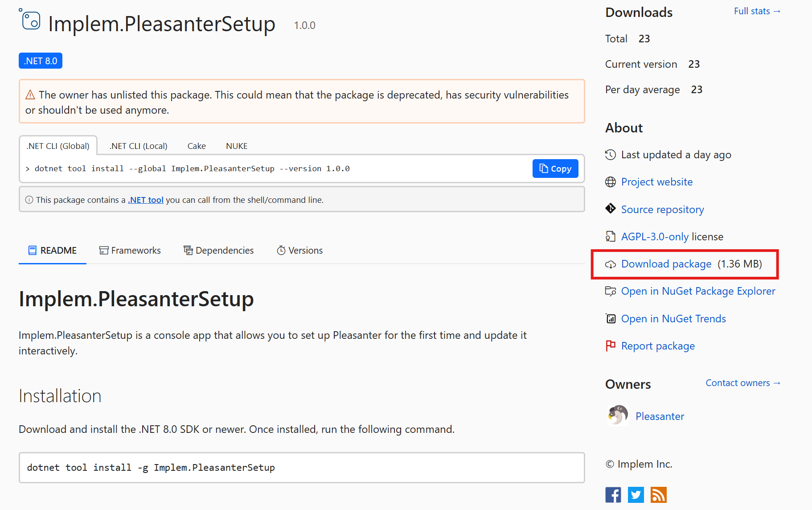Screen dimensions: 812x510
Task: Click the red flag report icon
Action: 610,345
